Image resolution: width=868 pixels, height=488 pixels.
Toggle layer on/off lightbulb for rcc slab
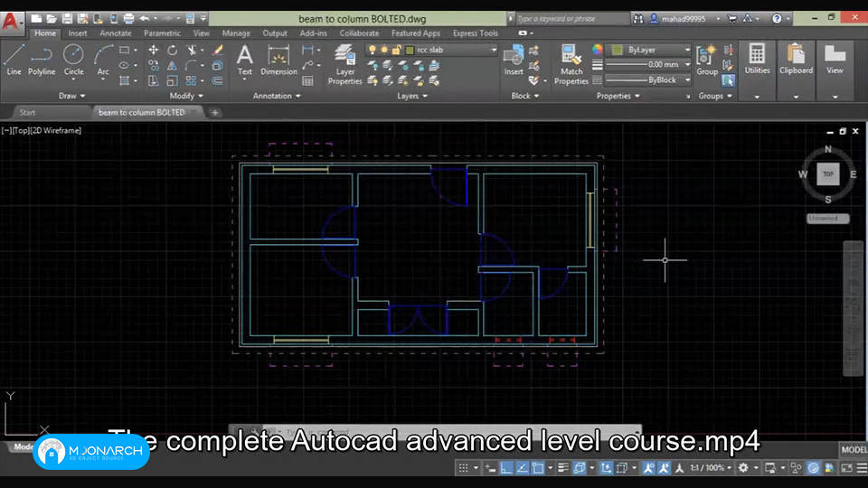tap(373, 50)
